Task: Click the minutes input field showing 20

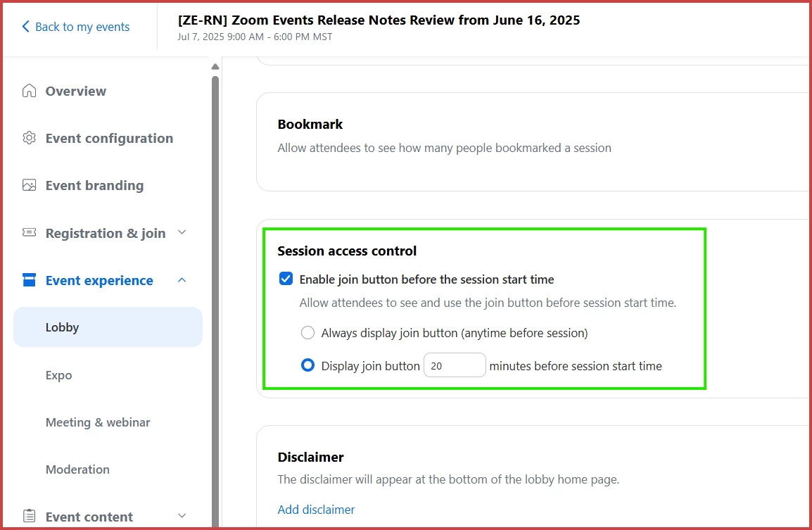Action: [x=455, y=365]
